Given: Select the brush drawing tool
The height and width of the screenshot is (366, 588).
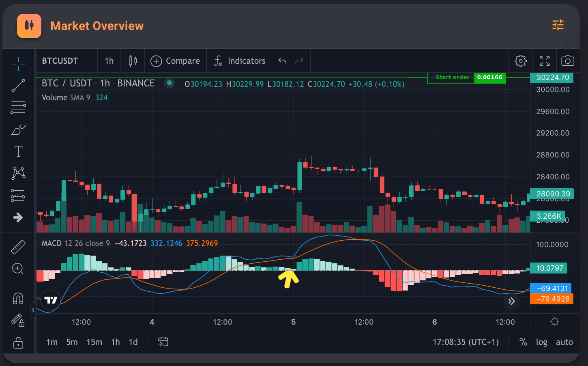Looking at the screenshot, I should click(x=18, y=130).
